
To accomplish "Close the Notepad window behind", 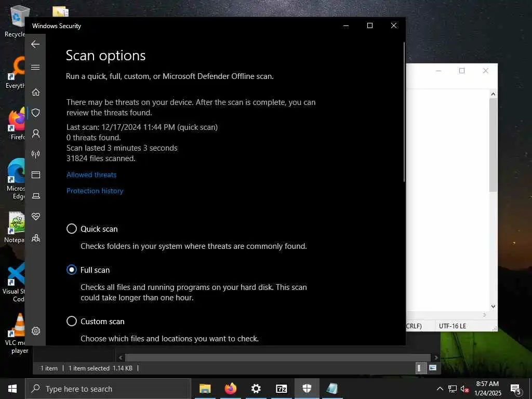I will [486, 71].
